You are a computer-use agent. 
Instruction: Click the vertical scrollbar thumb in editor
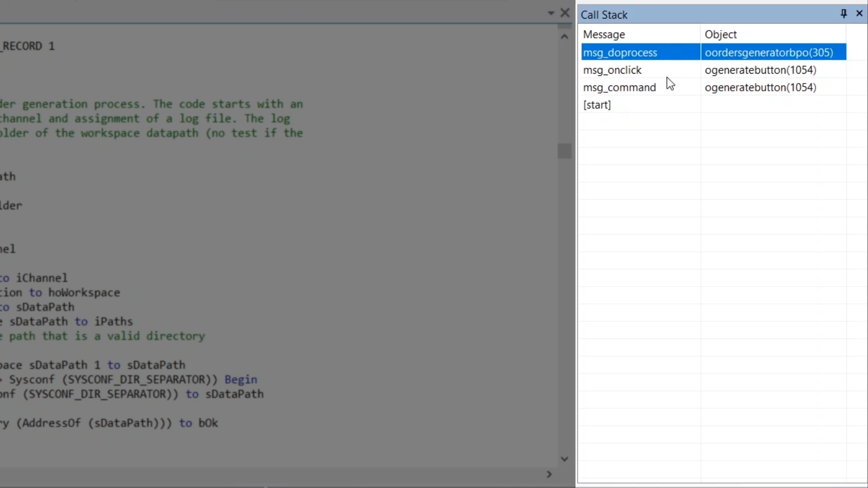(564, 151)
